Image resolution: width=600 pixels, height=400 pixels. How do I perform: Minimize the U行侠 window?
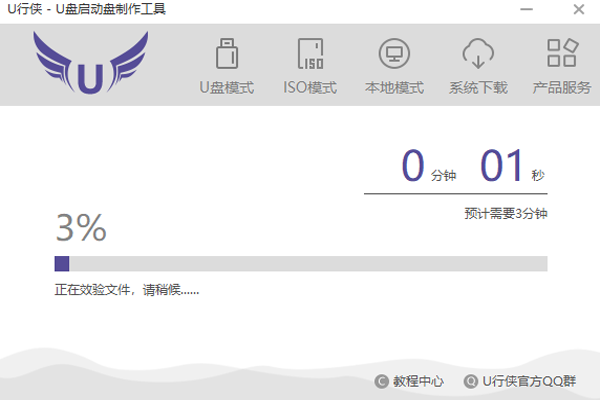pos(526,10)
